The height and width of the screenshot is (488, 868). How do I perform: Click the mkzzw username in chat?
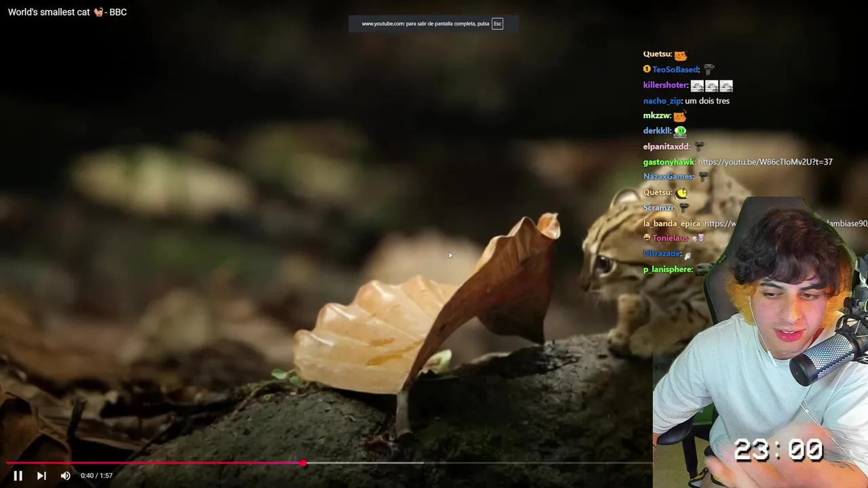point(656,116)
